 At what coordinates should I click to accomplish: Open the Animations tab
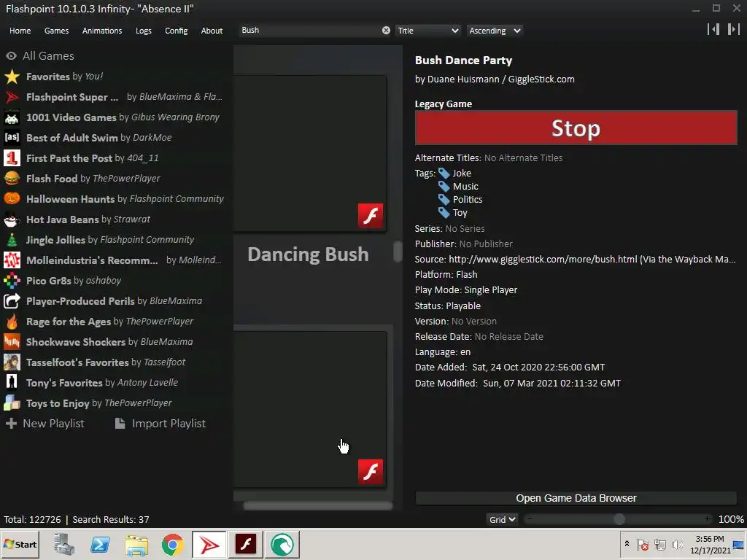click(x=102, y=31)
